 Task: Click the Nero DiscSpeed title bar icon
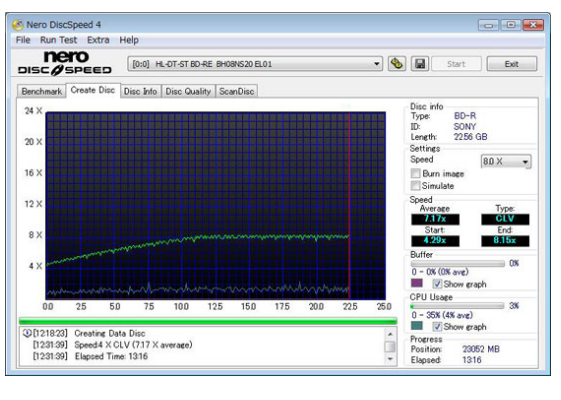tap(18, 25)
